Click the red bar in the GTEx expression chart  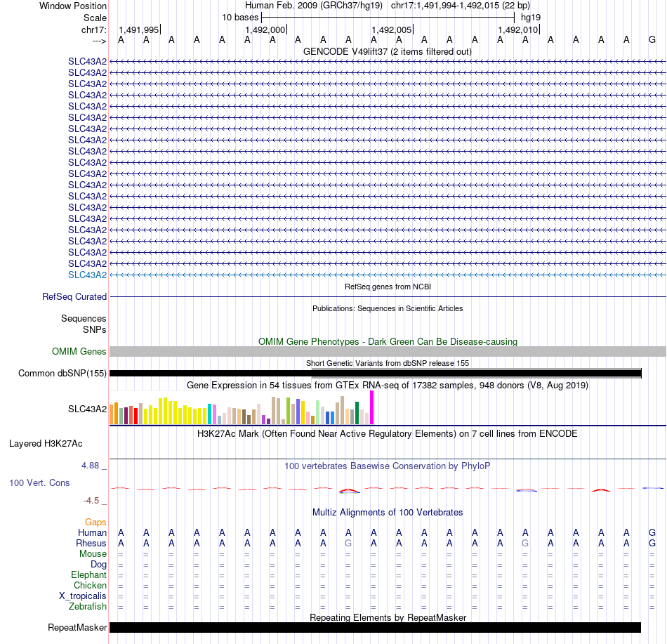click(136, 416)
